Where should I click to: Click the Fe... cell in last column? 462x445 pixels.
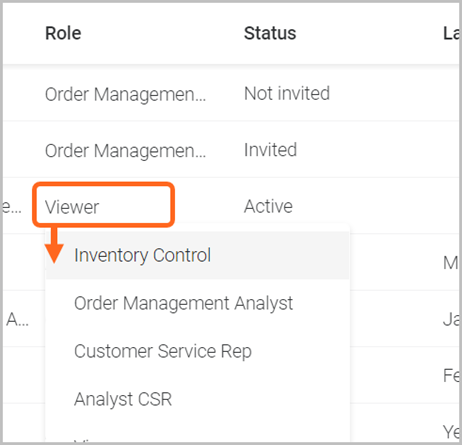451,376
